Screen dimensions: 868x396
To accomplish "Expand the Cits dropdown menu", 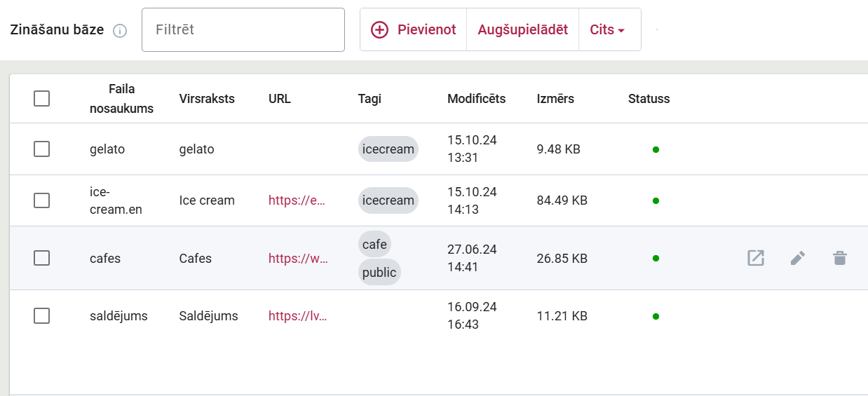I will pos(607,29).
